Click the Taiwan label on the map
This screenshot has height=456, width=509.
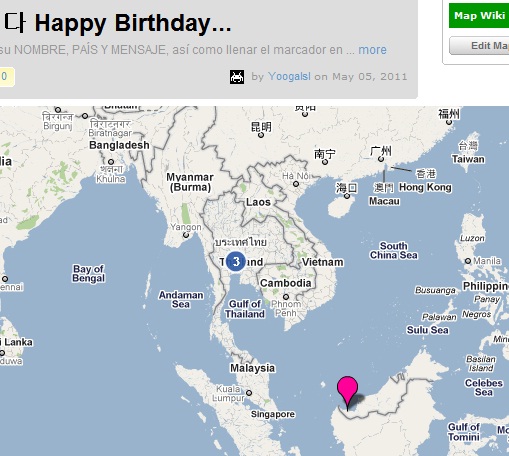[468, 159]
